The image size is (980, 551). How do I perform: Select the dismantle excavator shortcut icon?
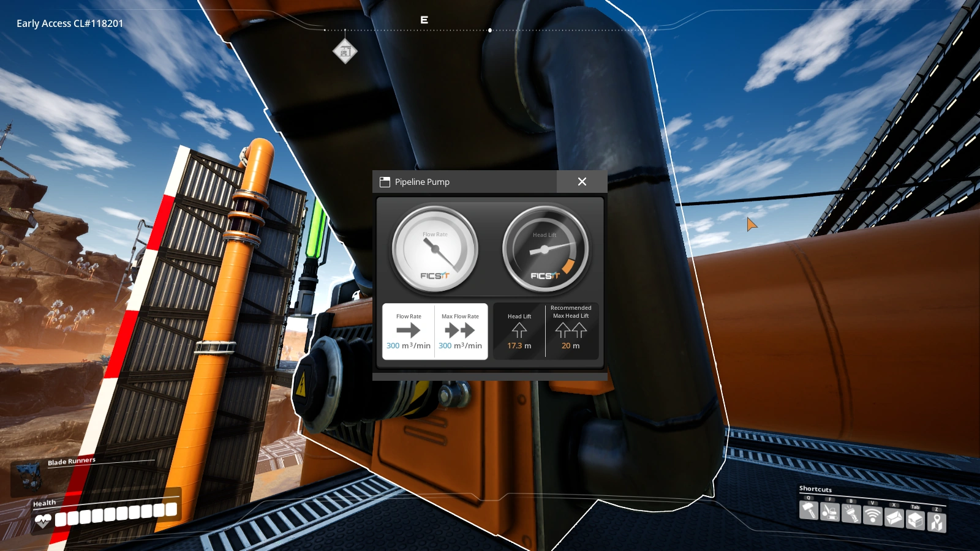point(830,512)
